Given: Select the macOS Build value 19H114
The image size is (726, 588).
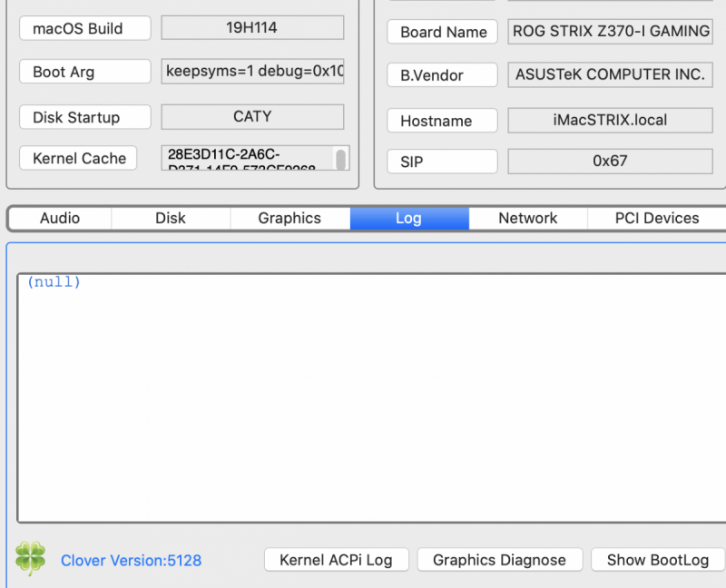Looking at the screenshot, I should [x=252, y=28].
